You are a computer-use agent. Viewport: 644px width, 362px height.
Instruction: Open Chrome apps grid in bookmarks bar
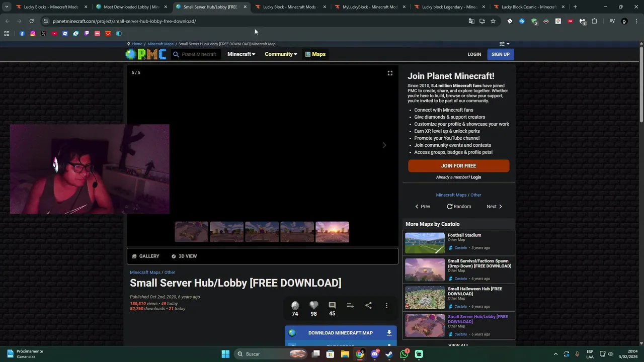[x=7, y=34]
